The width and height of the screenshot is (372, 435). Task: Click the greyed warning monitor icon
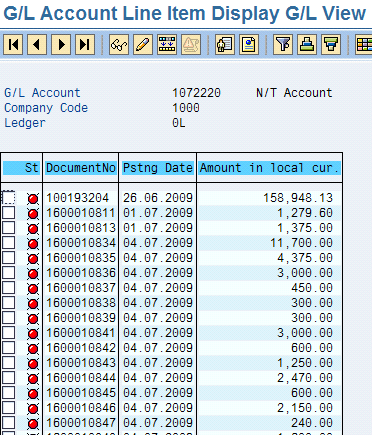(x=191, y=44)
